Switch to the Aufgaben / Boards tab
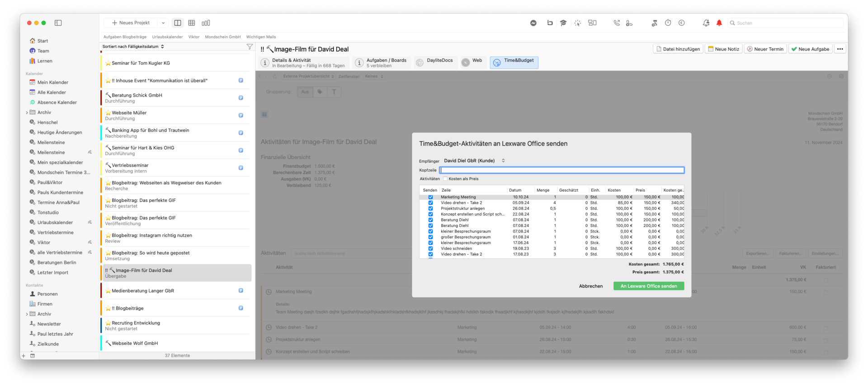Image resolution: width=868 pixels, height=386 pixels. [382, 63]
